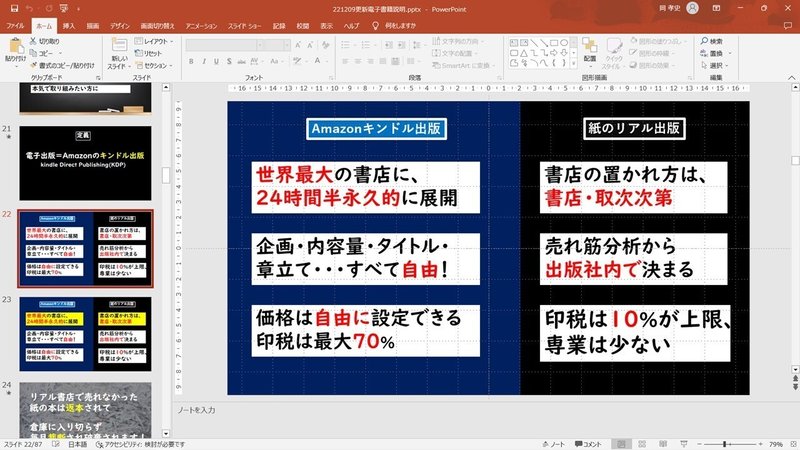Switch to reading view icon

663,444
